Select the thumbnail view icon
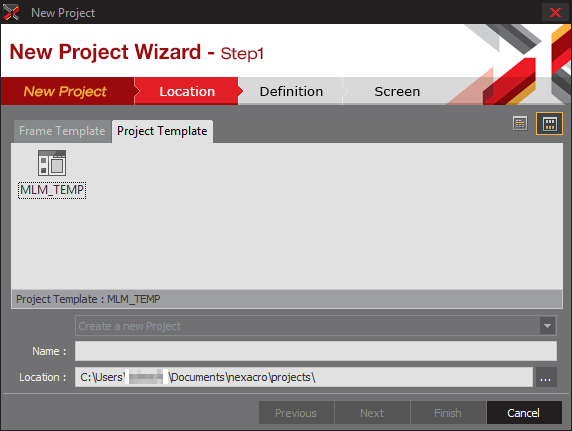Viewport: 572px width, 431px height. click(x=549, y=124)
